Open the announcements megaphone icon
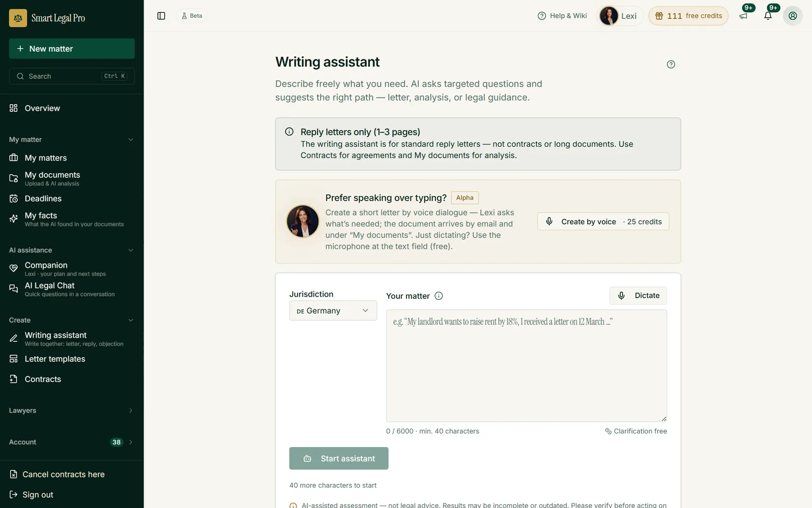This screenshot has height=508, width=812. click(x=743, y=16)
